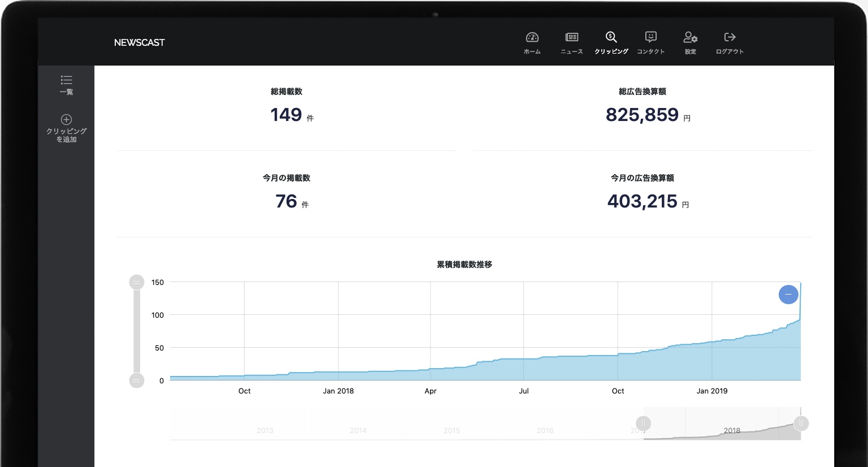868x467 pixels.
Task: Click the cumulative chart's blue area near Jan 2019
Action: click(712, 362)
